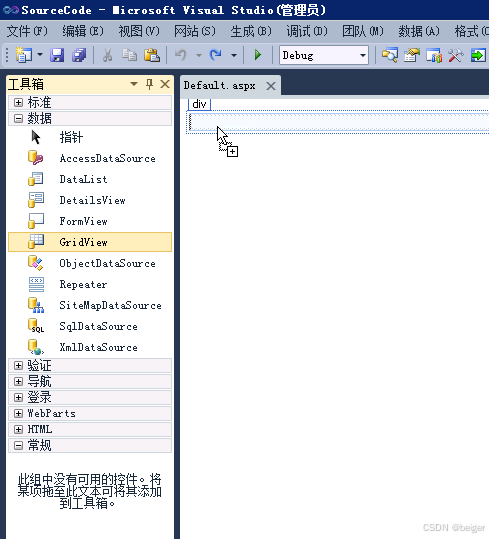Select the ObjectDataSource control

point(90,263)
